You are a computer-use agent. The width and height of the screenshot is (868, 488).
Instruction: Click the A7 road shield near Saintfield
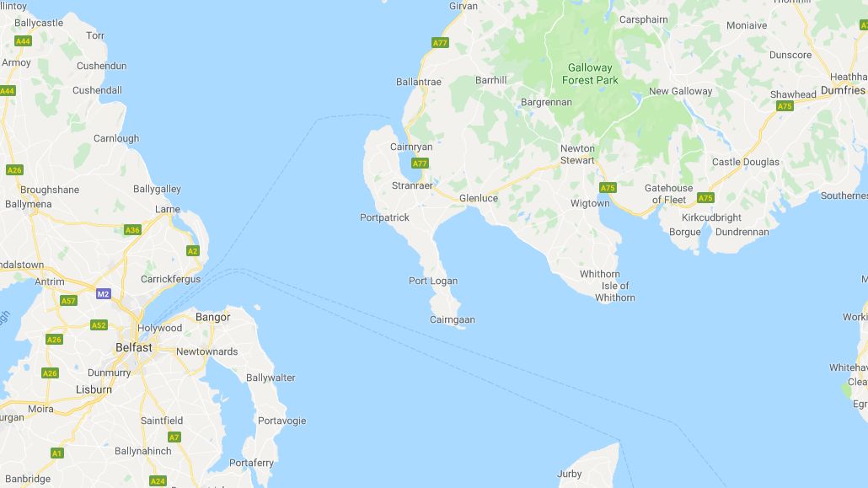point(174,437)
